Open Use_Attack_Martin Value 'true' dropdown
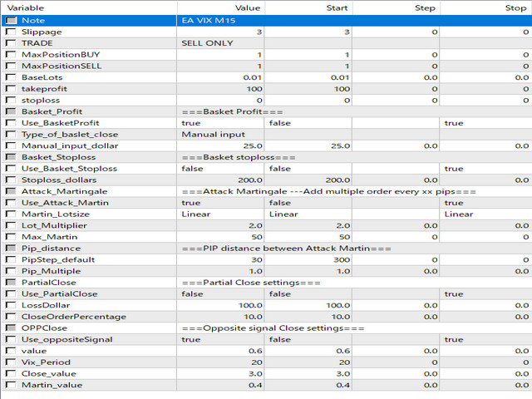 coord(220,203)
